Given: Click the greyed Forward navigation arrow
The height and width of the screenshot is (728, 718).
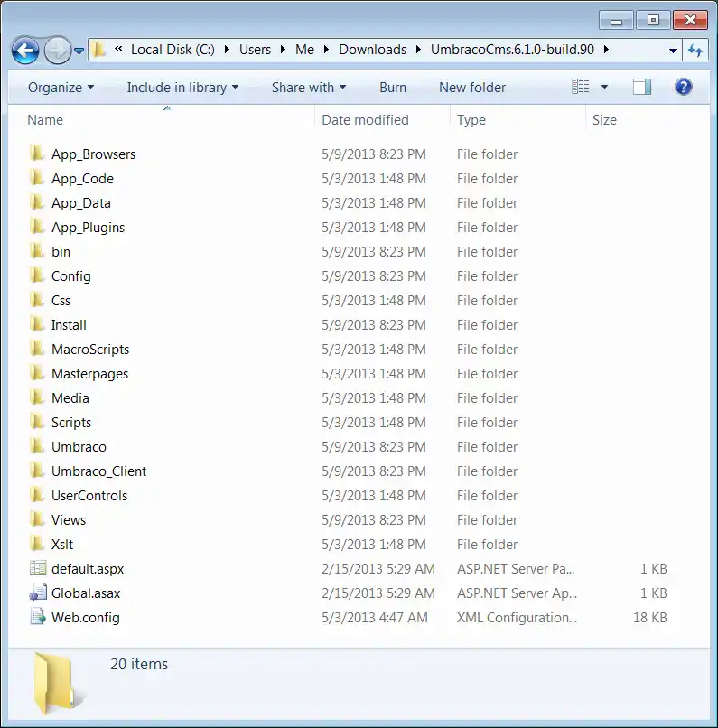Looking at the screenshot, I should pos(58,51).
